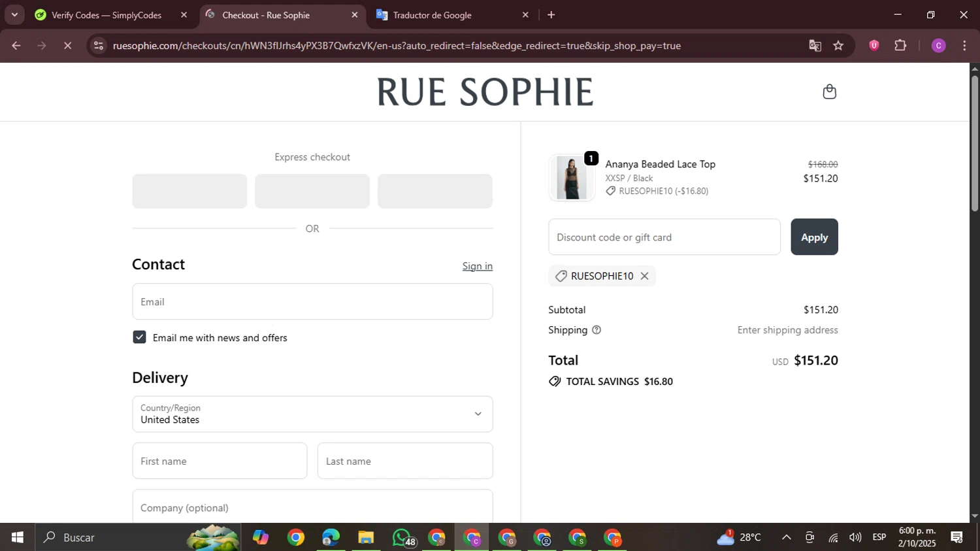Click the taskbar Buscar search box

pos(138,537)
